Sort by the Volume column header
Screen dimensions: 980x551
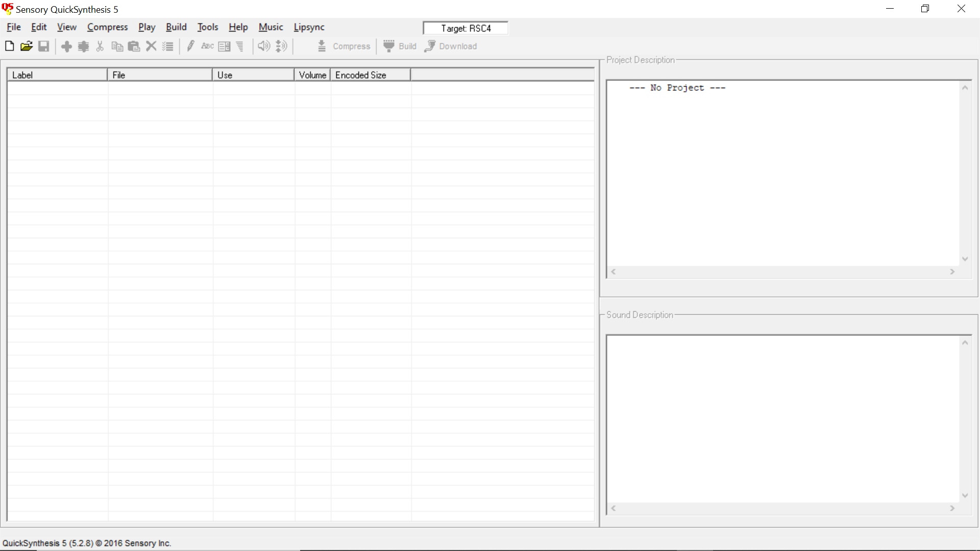[x=312, y=75]
